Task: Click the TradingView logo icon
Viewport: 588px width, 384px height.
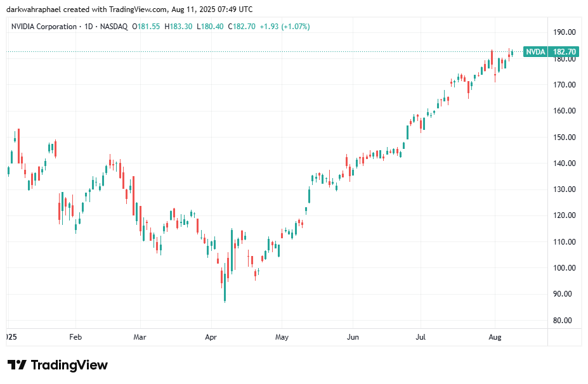Action: click(x=16, y=365)
